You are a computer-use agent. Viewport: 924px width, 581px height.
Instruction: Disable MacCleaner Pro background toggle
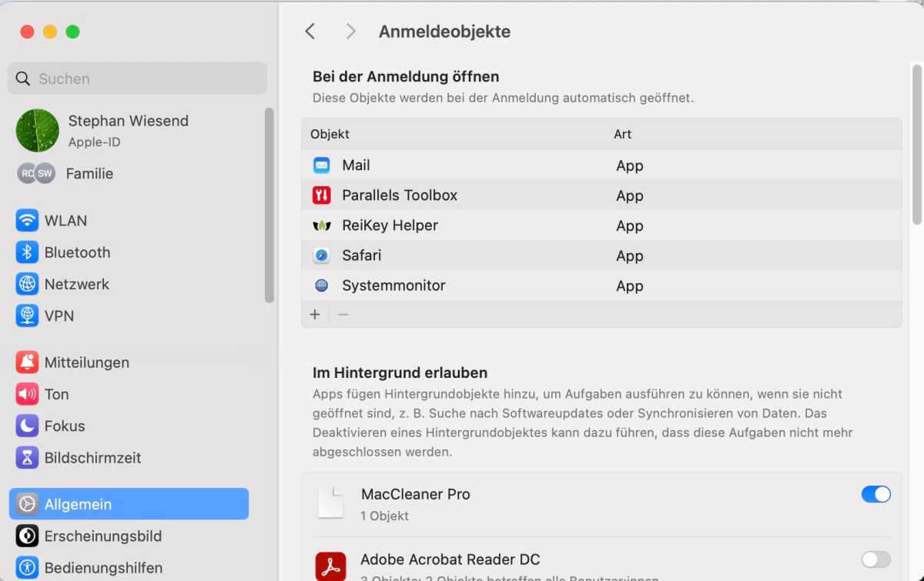pos(875,494)
